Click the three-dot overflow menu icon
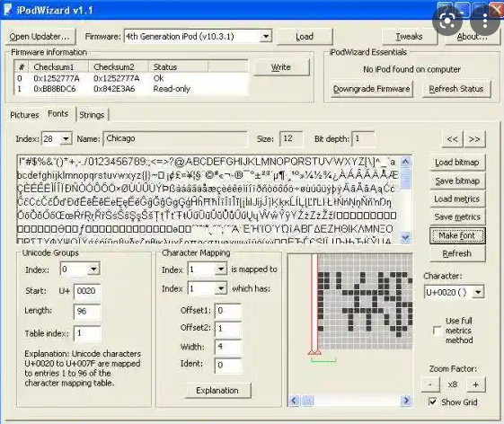The width and height of the screenshot is (504, 424). pos(485,21)
